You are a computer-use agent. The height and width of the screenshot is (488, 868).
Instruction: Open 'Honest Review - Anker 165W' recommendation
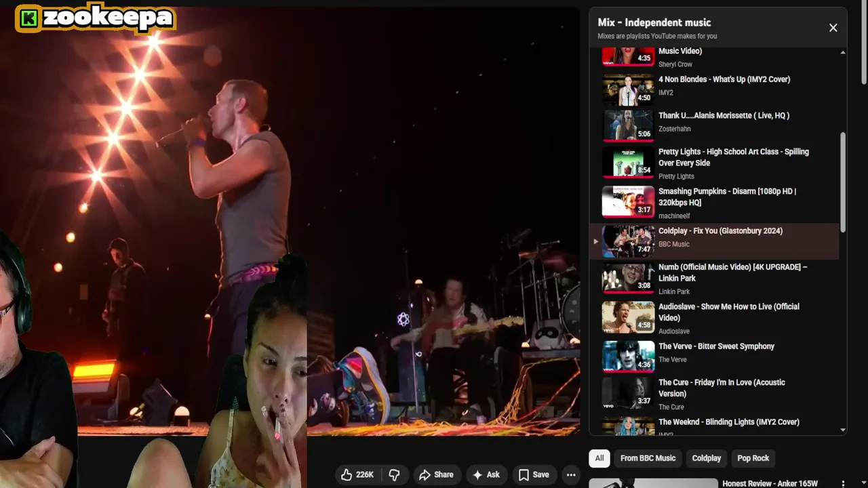coord(770,483)
